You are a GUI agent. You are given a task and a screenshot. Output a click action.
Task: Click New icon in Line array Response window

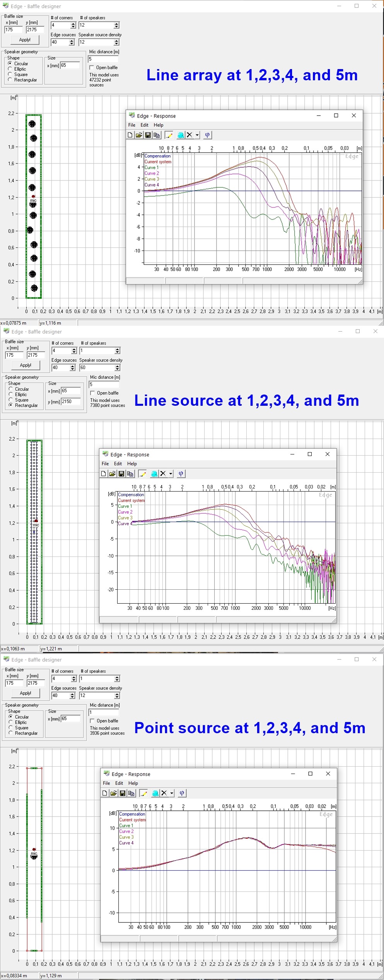(x=130, y=135)
